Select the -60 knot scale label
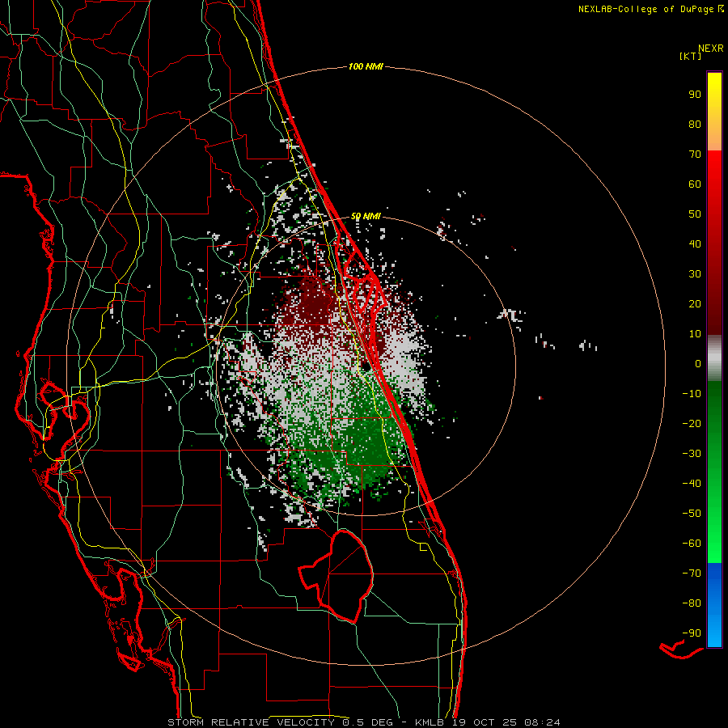Screen dimensions: 728x728 [692, 544]
